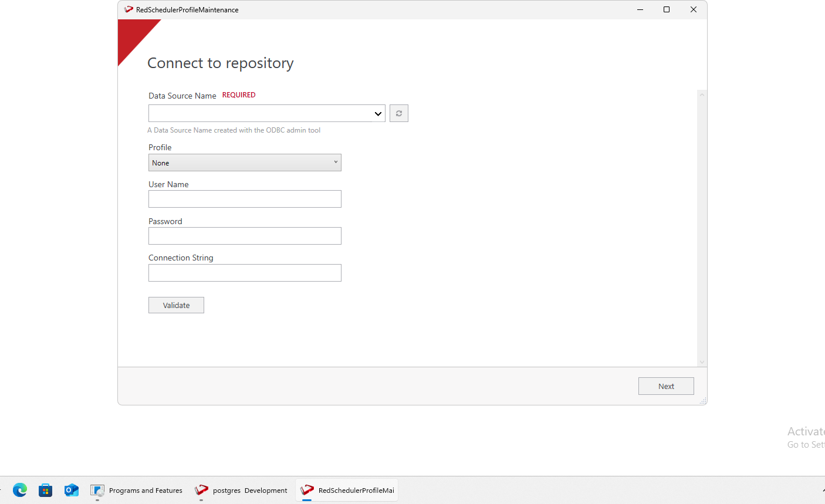
Task: Open Microsoft Edge from the taskbar
Action: tap(20, 490)
